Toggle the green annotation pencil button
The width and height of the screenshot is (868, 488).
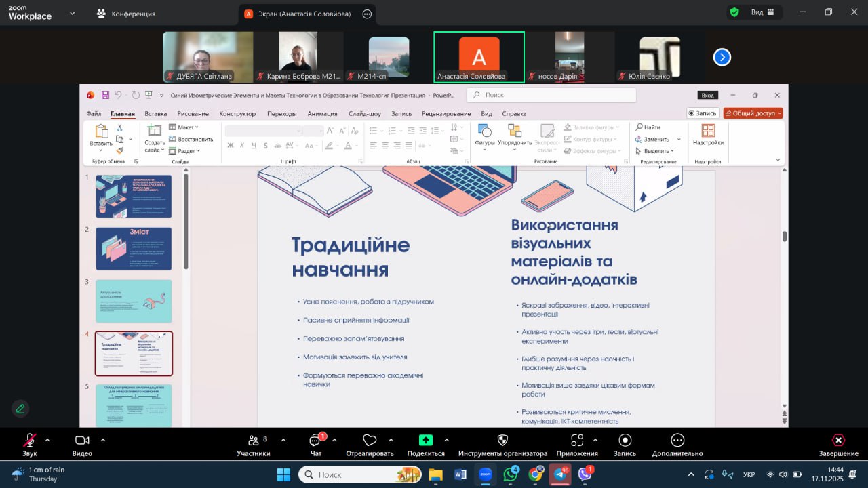(20, 409)
